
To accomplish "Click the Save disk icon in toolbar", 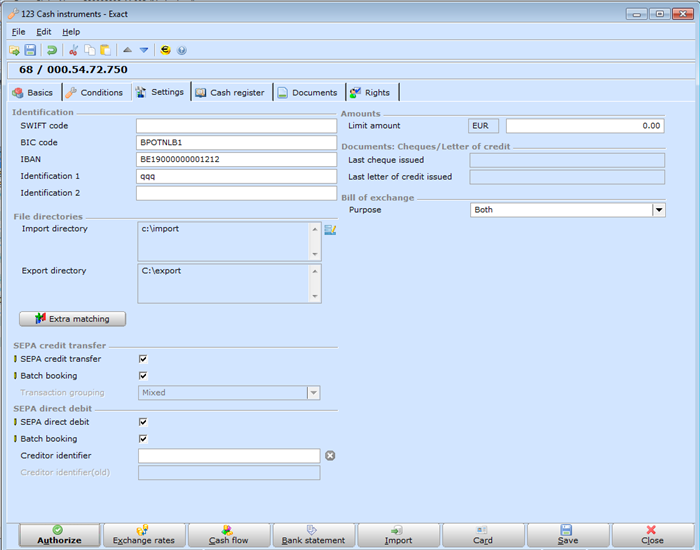I will click(x=30, y=50).
